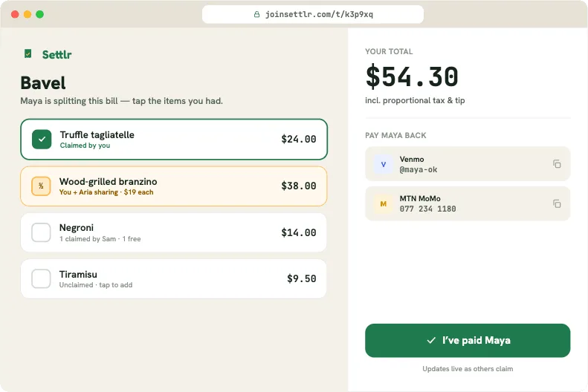This screenshot has height=392, width=588.
Task: Click the joinsettlr.com address bar
Action: point(313,15)
